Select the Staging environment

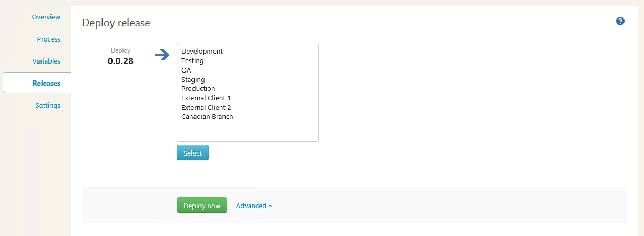(193, 80)
